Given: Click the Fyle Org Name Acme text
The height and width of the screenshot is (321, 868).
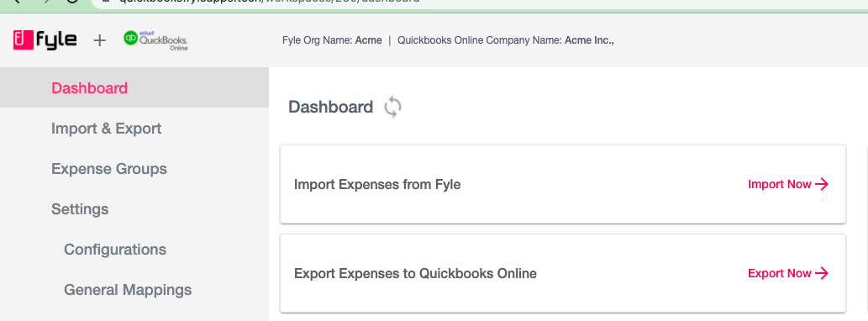Looking at the screenshot, I should coord(332,40).
